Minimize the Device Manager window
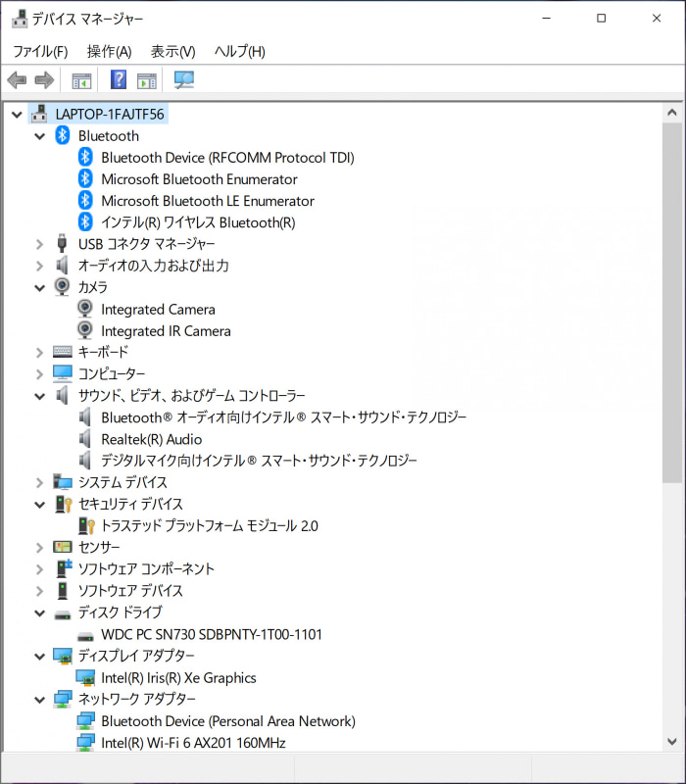 click(547, 19)
